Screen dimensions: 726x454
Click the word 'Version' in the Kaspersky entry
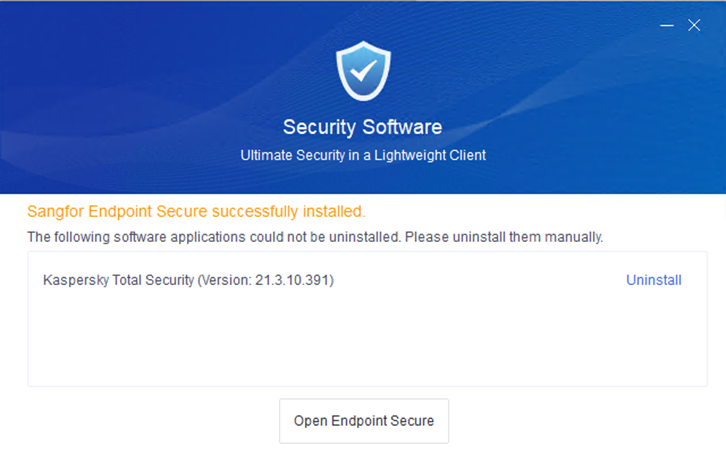point(225,280)
